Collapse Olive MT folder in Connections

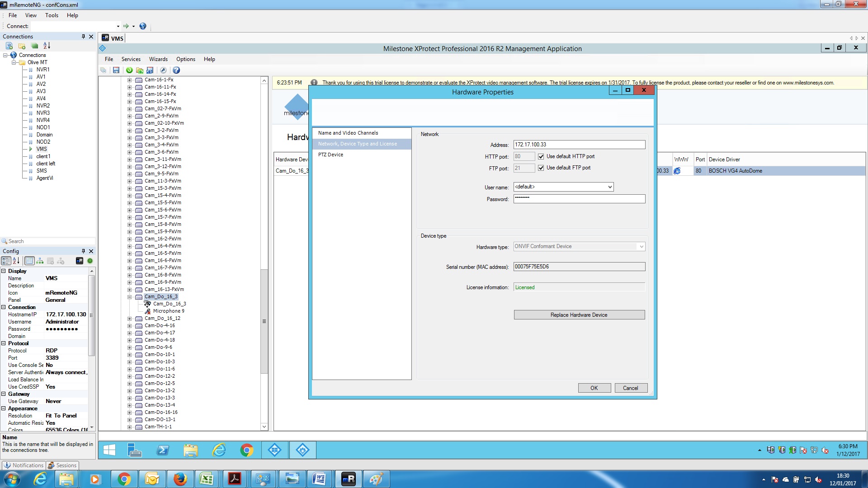tap(14, 62)
